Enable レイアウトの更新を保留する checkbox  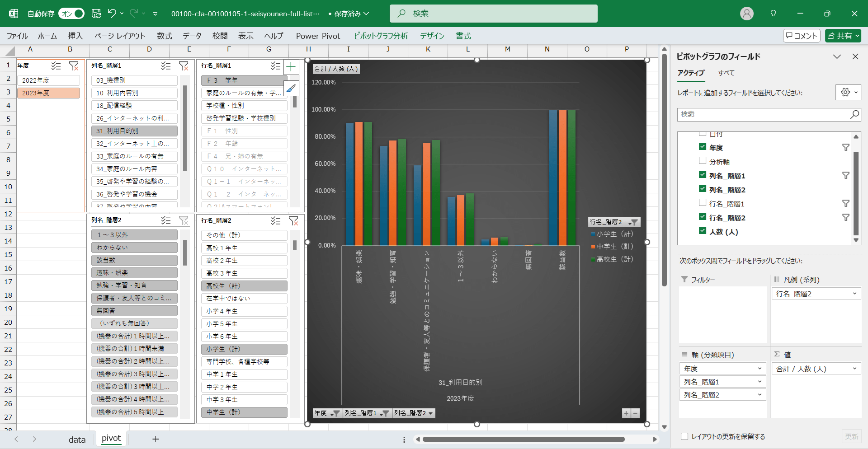click(684, 436)
